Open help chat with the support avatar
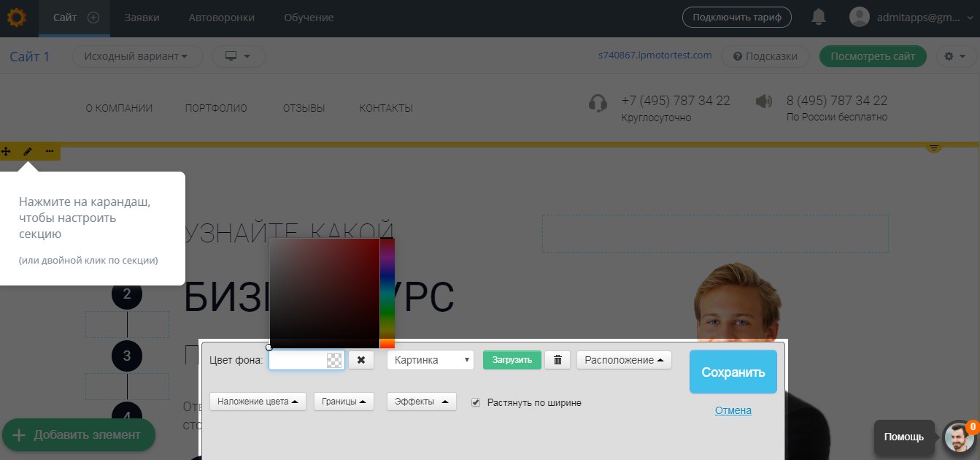Viewport: 980px width, 460px height. click(x=957, y=437)
